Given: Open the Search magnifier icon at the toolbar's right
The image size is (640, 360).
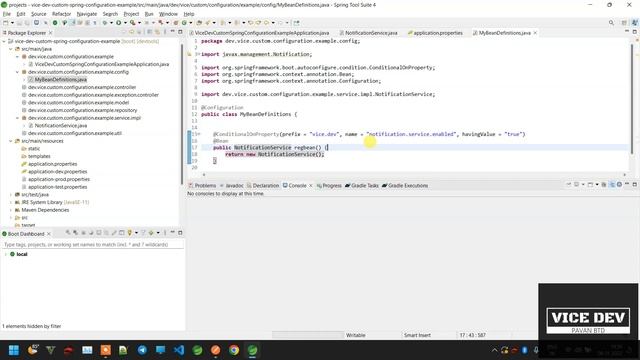Looking at the screenshot, I should (611, 23).
